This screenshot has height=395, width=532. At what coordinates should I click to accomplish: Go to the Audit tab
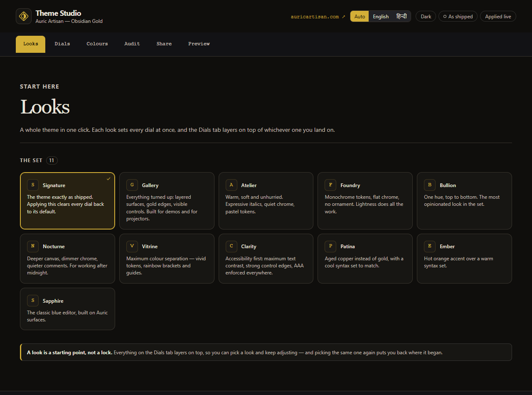pos(132,44)
